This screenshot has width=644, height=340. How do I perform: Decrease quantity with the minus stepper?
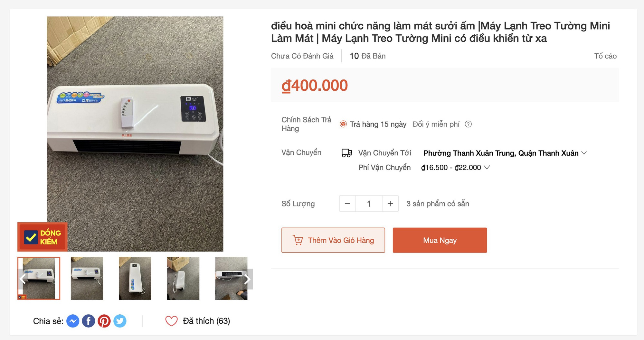tap(347, 203)
